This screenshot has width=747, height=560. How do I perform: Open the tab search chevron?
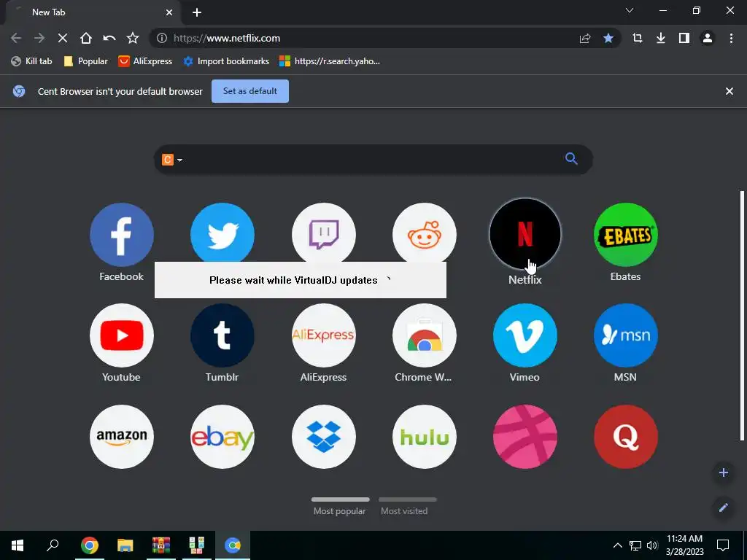[x=630, y=10]
